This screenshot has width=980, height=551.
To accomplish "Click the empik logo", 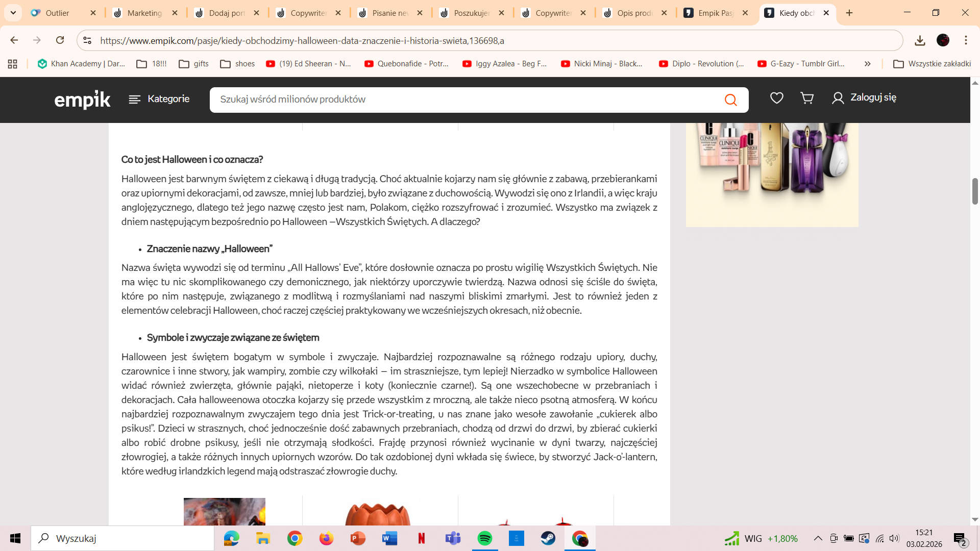I will point(82,99).
